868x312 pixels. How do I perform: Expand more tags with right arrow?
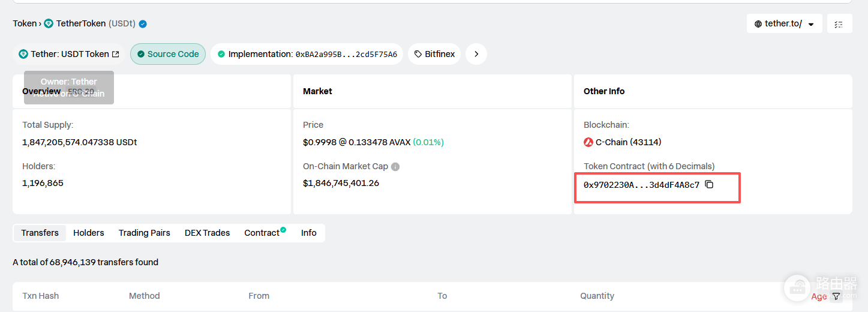476,54
